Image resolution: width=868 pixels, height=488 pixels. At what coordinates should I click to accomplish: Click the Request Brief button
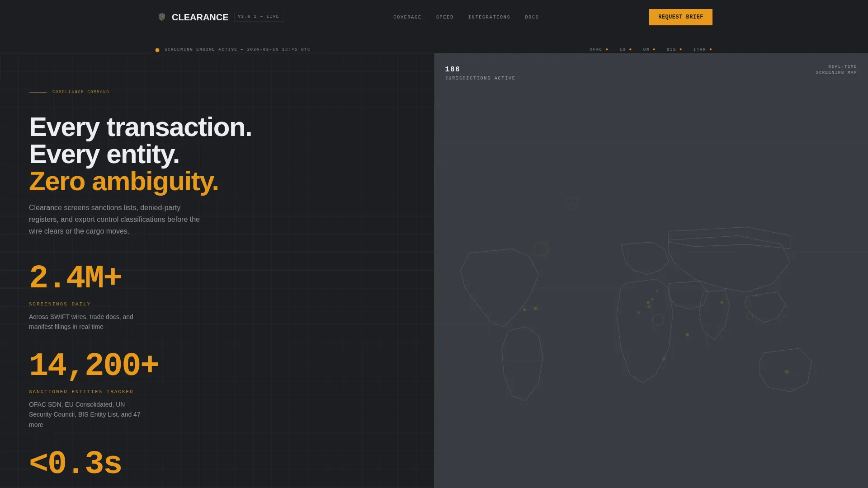680,17
